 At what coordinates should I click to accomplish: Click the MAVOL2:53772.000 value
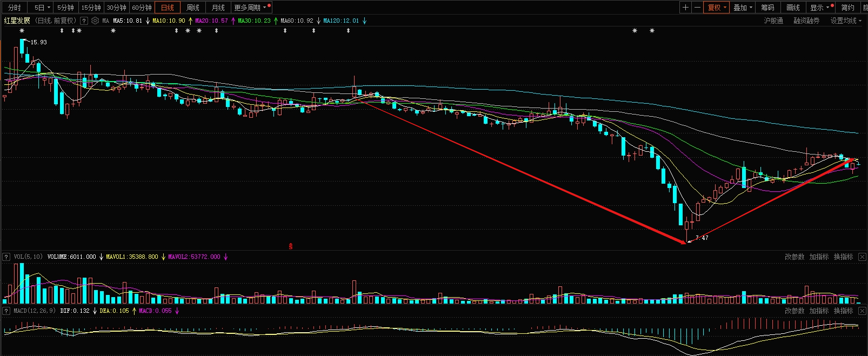pos(194,257)
